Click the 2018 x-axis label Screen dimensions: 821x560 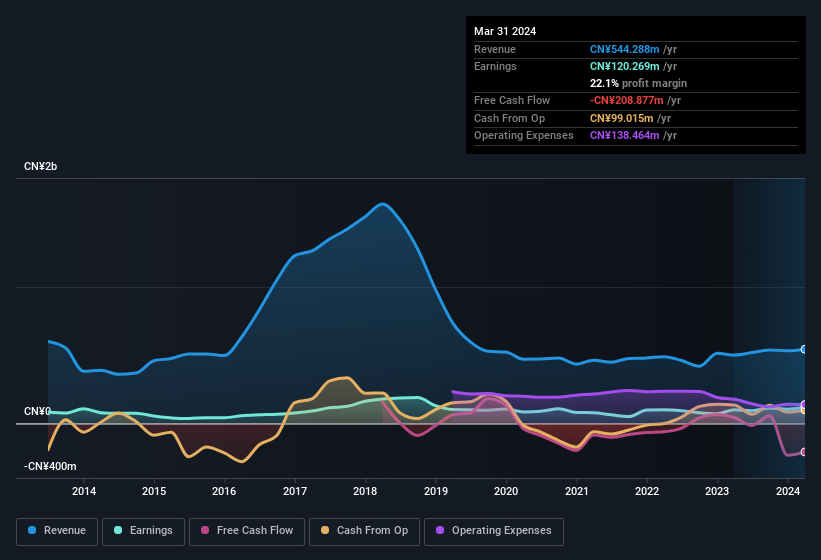pos(365,491)
